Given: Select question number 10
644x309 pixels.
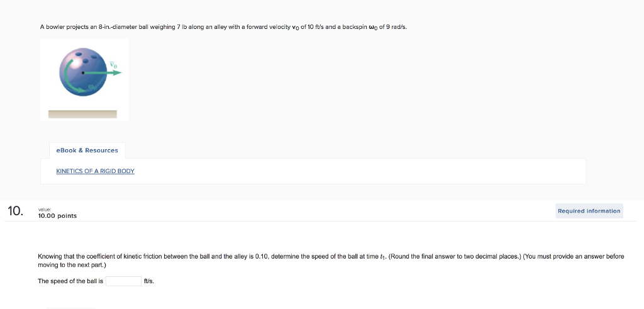Looking at the screenshot, I should [x=16, y=211].
